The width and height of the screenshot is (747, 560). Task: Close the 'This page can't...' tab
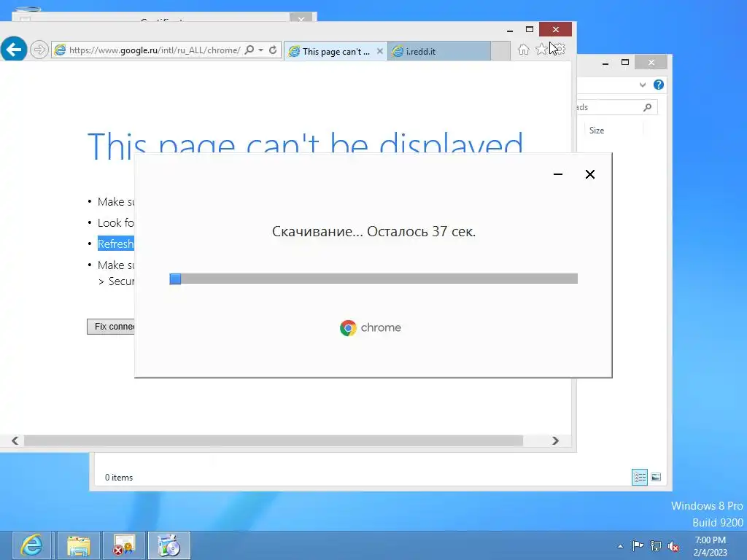pos(379,51)
